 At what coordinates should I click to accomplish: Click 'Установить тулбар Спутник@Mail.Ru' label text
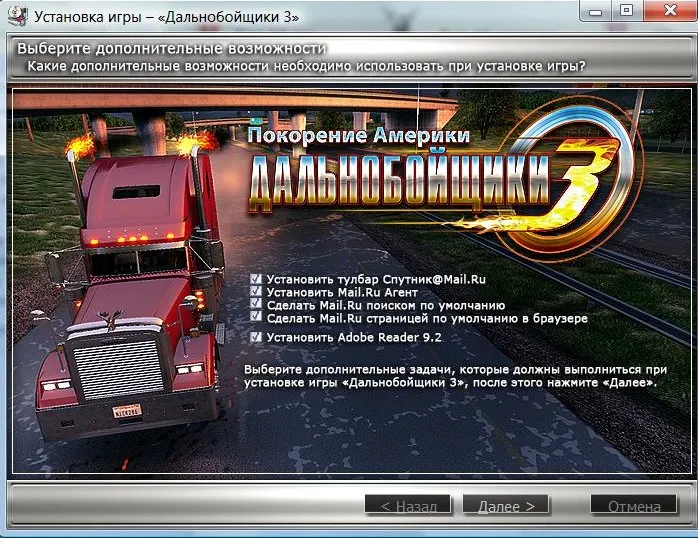tap(376, 279)
